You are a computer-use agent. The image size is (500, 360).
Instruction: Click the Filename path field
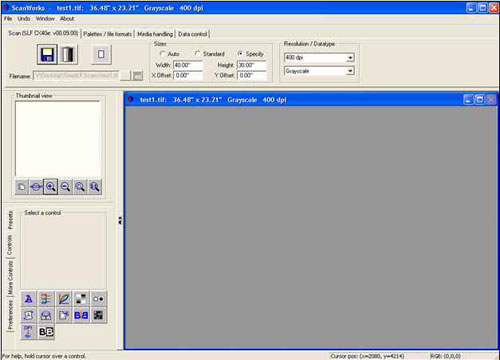click(76, 76)
